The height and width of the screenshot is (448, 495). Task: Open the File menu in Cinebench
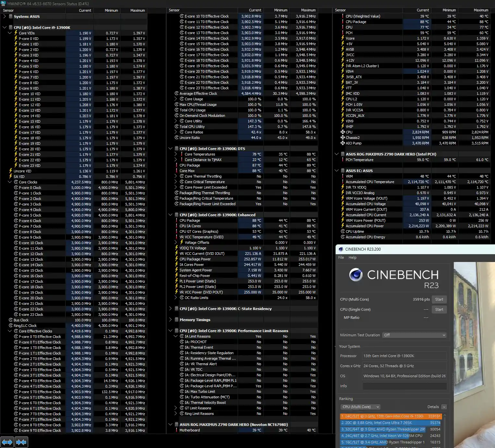[x=341, y=257]
